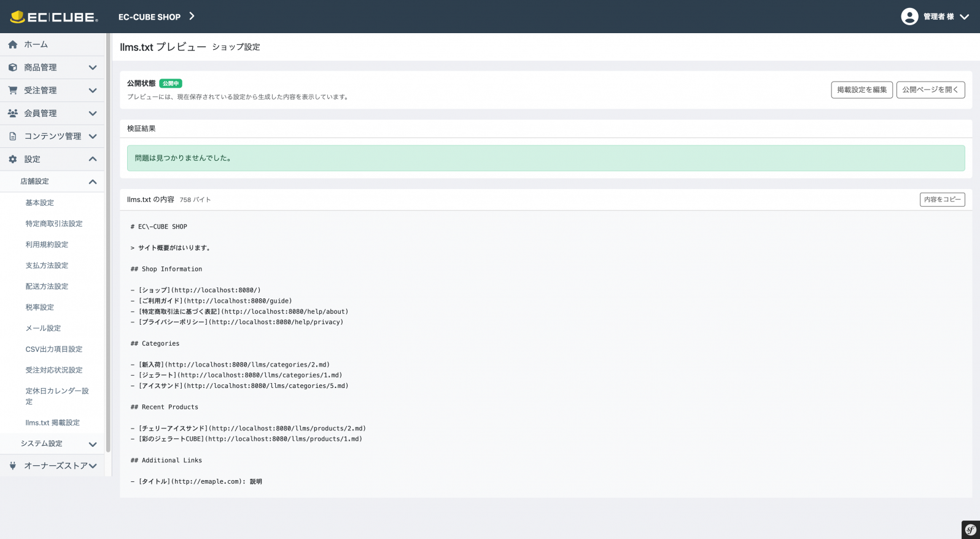980x539 pixels.
Task: Click the 公開中 status badge
Action: [171, 83]
